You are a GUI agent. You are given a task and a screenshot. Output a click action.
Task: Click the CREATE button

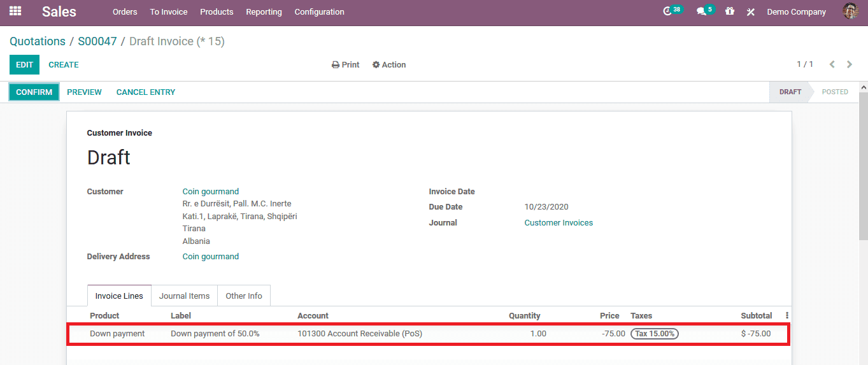point(64,64)
